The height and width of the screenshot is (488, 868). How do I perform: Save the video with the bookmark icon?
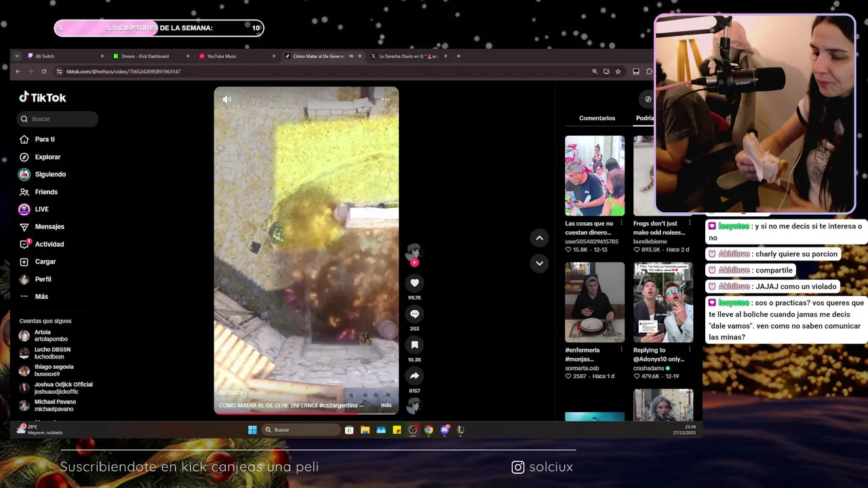click(x=414, y=345)
